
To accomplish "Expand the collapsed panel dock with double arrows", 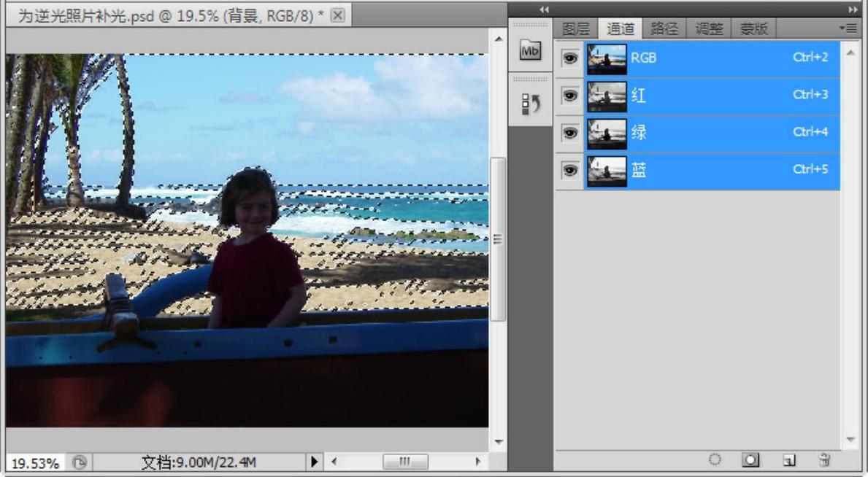I will coord(543,9).
